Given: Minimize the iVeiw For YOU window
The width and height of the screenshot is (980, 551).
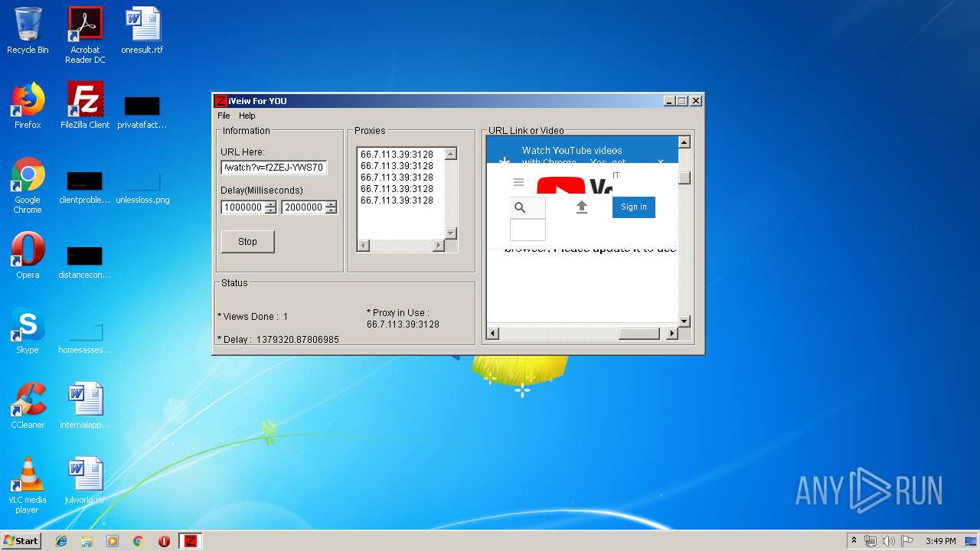Looking at the screenshot, I should point(670,100).
